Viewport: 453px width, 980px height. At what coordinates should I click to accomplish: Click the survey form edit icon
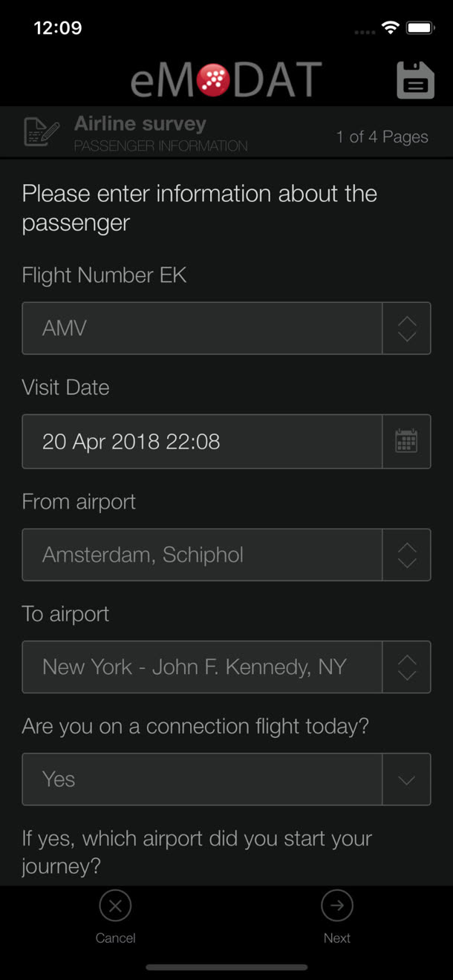coord(42,132)
